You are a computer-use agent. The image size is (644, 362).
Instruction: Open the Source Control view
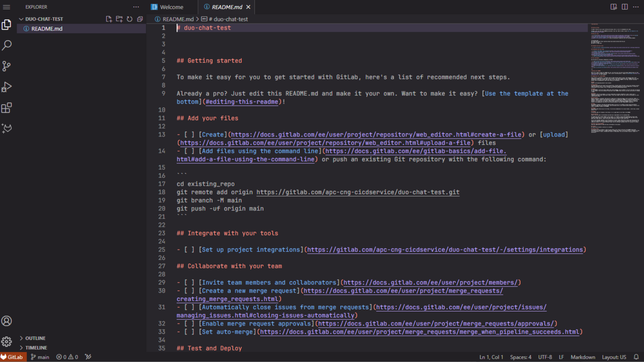coord(6,66)
